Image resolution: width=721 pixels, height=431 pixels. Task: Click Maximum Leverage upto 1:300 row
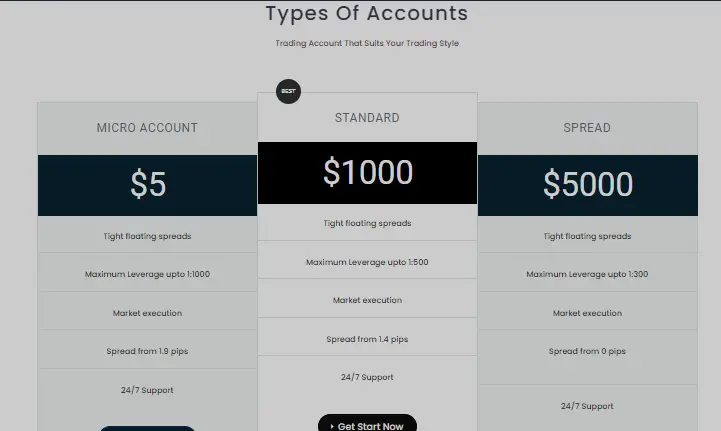tap(587, 274)
